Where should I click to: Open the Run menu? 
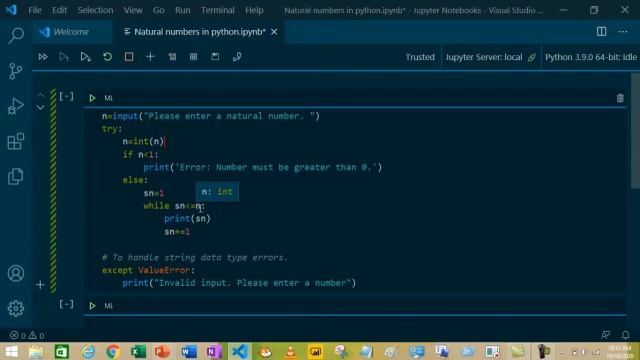tap(182, 10)
